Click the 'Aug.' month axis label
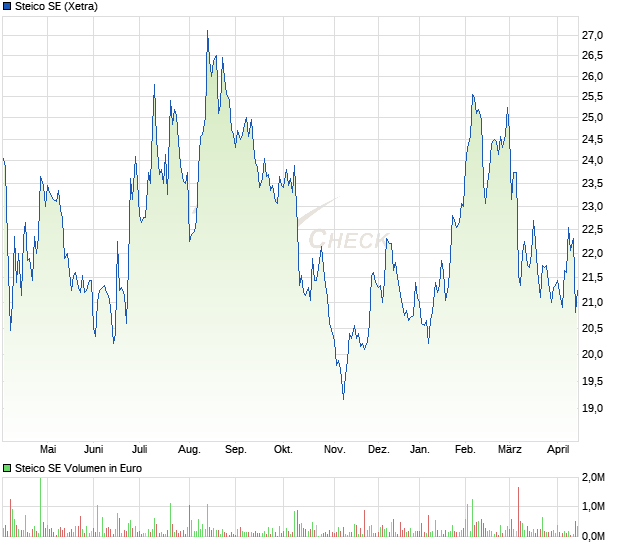Image resolution: width=620 pixels, height=546 pixels. point(189,450)
